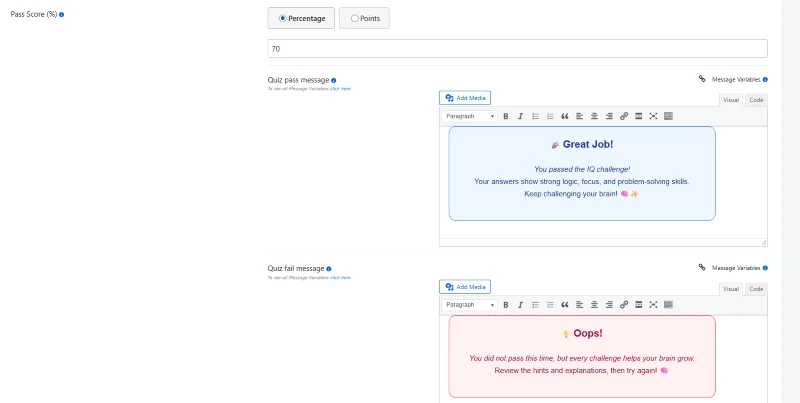Click Add Media above fail message editor
Screen dimensions: 800x403
[465, 287]
